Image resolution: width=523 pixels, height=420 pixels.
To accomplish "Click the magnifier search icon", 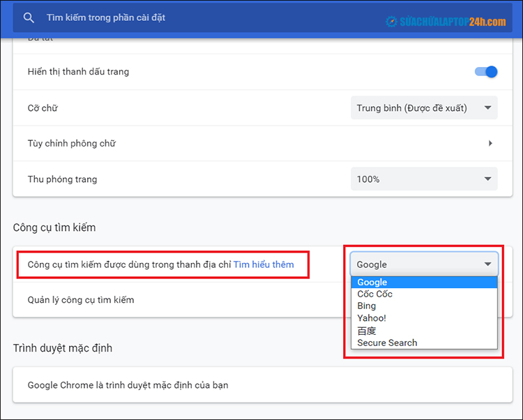I will [29, 17].
